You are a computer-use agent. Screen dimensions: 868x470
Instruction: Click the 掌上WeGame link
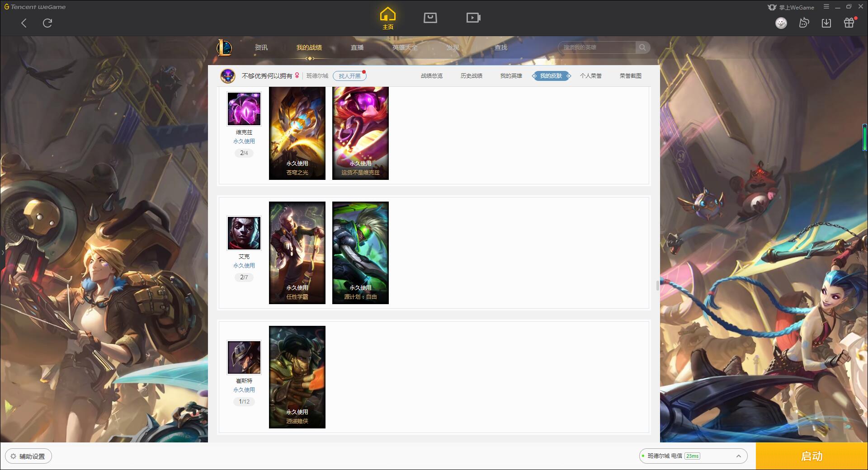click(x=791, y=7)
